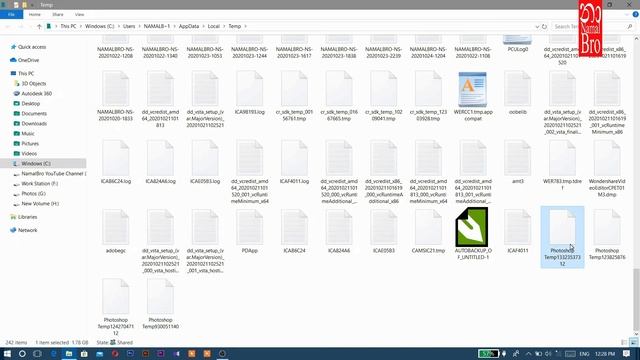This screenshot has height=360, width=640.
Task: Go to AppData in the breadcrumb
Action: (x=189, y=26)
